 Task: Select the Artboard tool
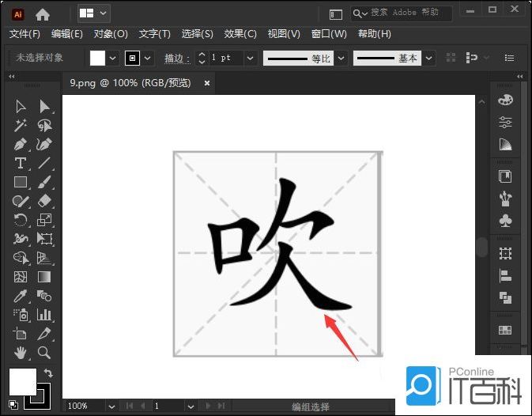[20, 334]
